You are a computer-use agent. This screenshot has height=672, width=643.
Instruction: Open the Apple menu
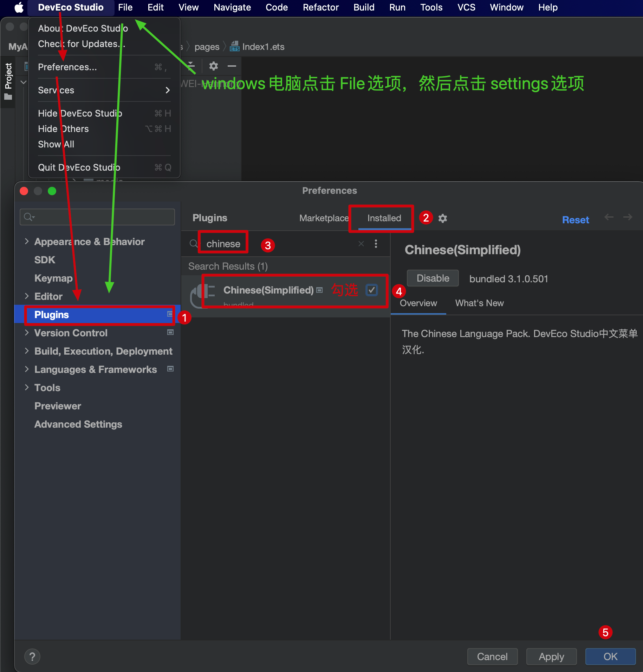click(x=19, y=7)
